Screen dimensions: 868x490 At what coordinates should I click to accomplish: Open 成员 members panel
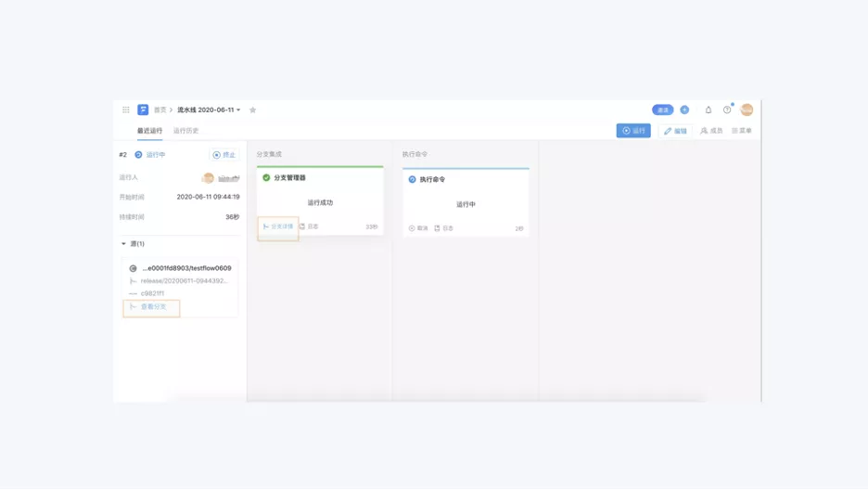[711, 131]
